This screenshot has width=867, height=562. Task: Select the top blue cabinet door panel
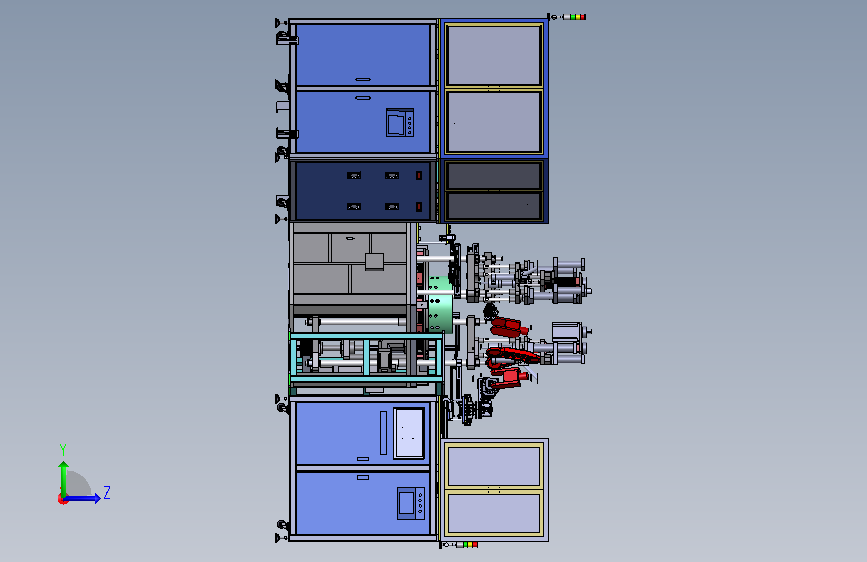pos(363,55)
